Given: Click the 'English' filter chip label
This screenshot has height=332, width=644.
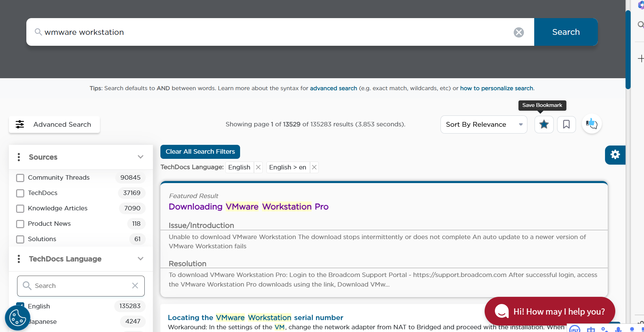Looking at the screenshot, I should coord(239,167).
